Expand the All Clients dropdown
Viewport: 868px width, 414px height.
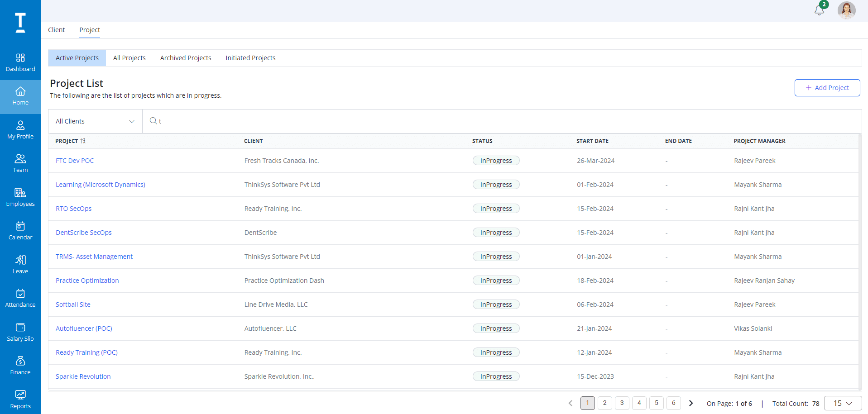(95, 121)
